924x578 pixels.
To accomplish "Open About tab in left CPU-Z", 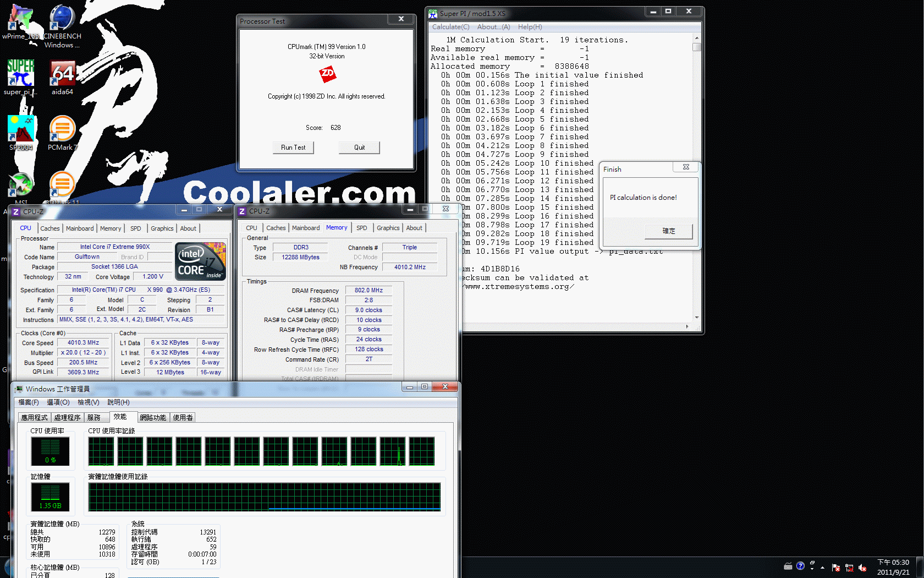I will click(188, 228).
